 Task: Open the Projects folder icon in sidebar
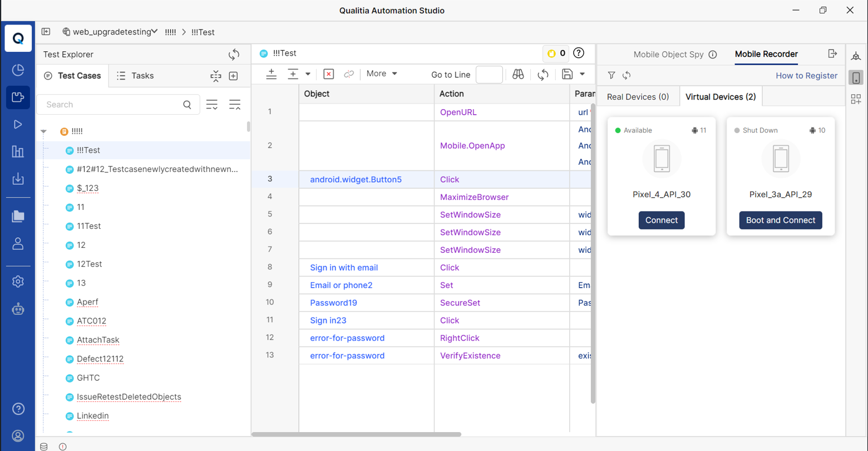18,217
